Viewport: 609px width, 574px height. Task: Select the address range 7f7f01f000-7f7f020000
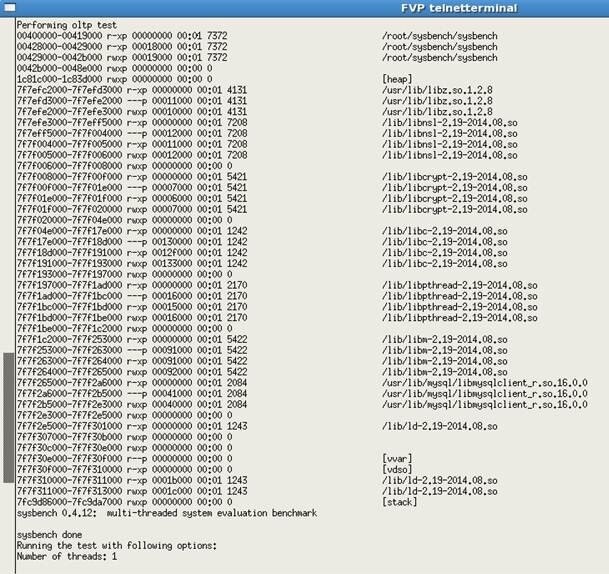[x=70, y=209]
